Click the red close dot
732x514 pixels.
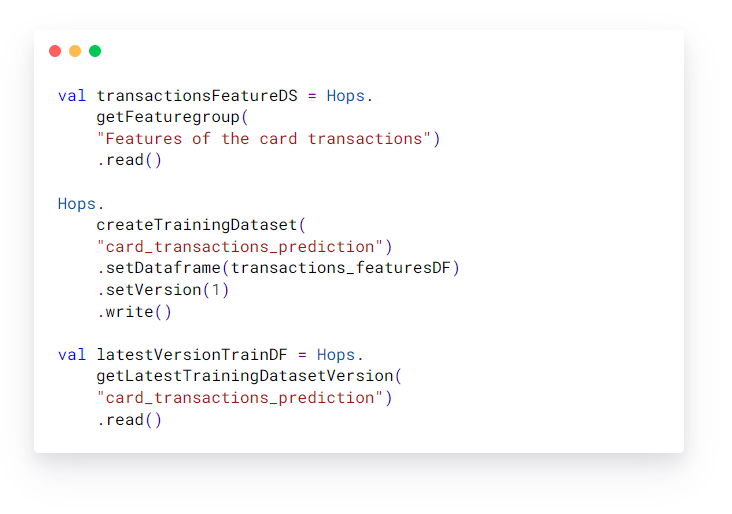[55, 51]
